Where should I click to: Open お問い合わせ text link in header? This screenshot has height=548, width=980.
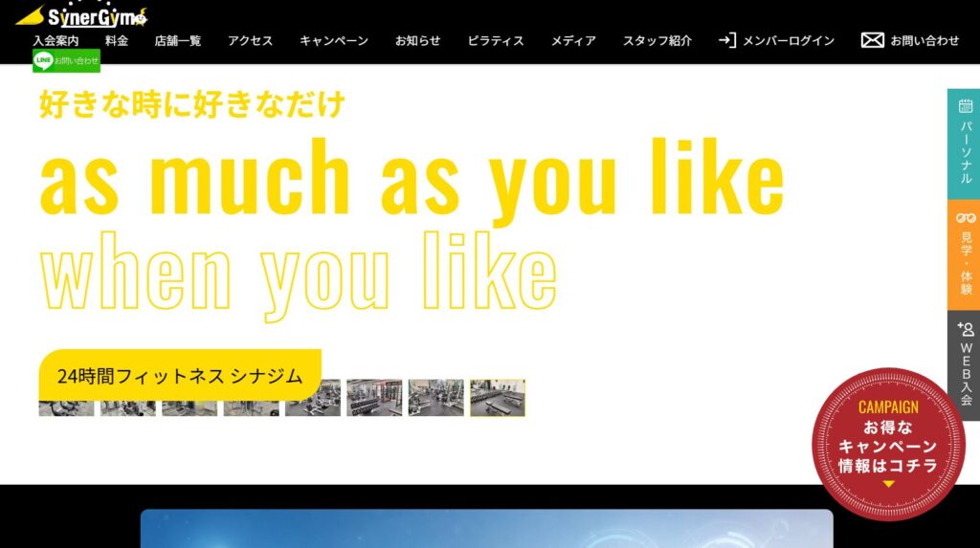click(924, 40)
